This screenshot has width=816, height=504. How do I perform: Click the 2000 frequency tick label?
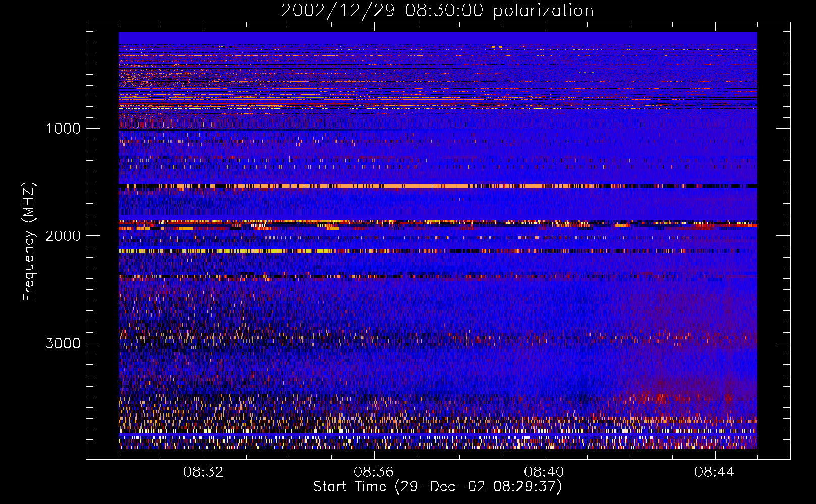coord(64,236)
